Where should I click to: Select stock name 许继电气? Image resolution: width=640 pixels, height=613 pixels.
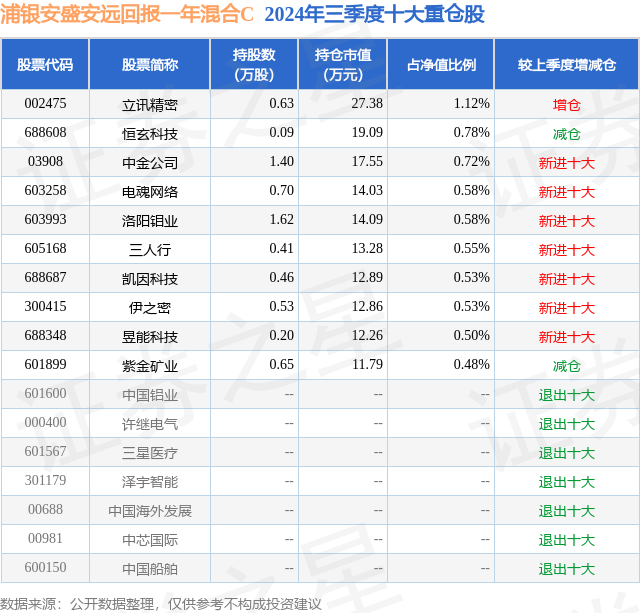(x=150, y=424)
